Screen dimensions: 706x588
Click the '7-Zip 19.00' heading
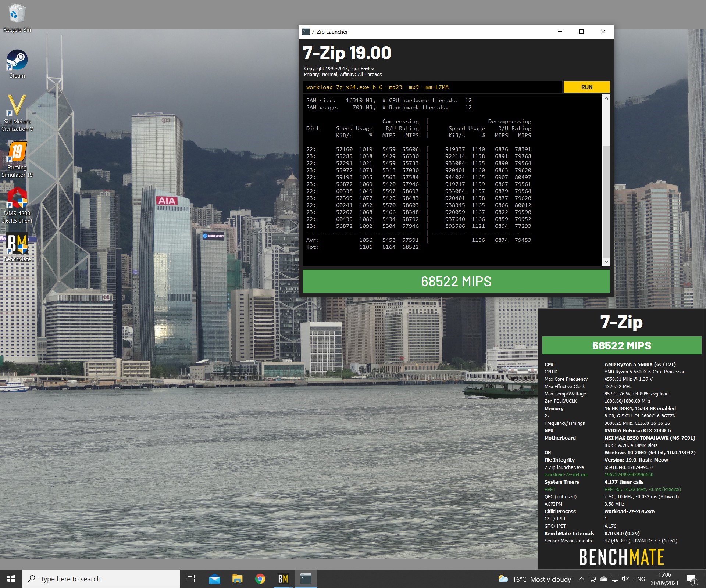[x=347, y=53]
